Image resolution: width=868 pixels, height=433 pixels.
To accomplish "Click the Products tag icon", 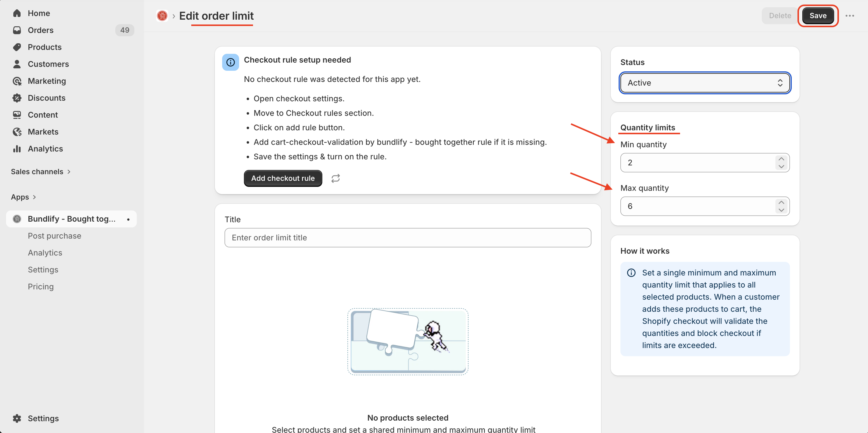I will (17, 47).
